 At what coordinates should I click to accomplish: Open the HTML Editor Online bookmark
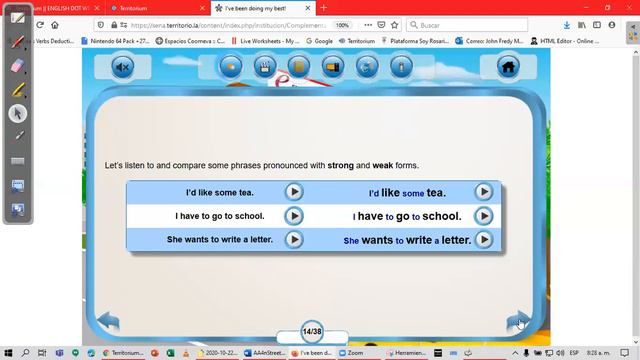tap(564, 41)
